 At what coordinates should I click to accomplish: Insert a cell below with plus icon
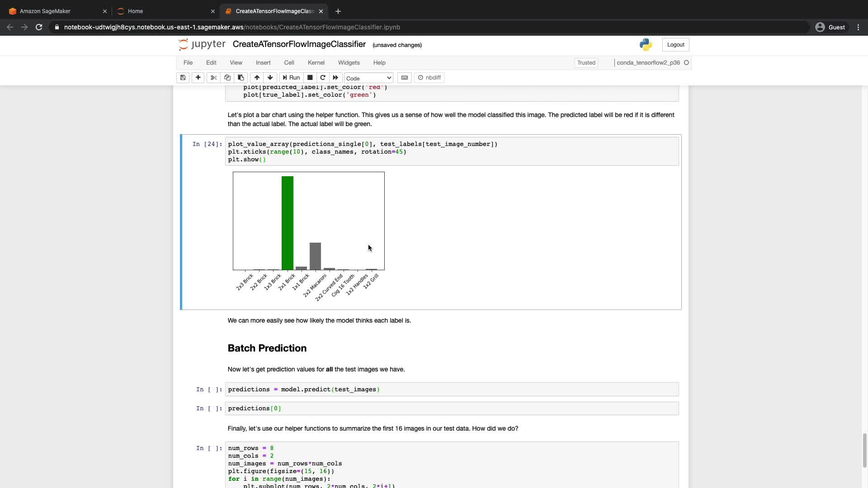click(x=198, y=78)
